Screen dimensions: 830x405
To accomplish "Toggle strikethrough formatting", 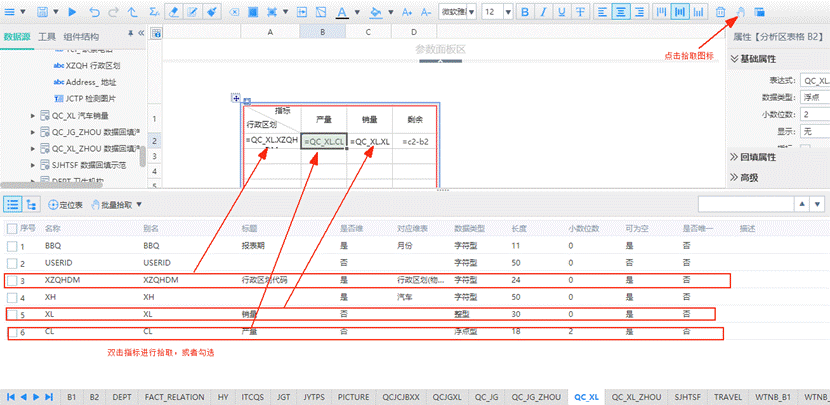I will (581, 11).
